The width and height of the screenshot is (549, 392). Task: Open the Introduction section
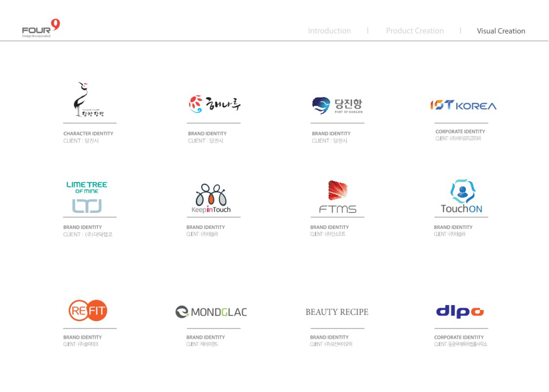click(x=329, y=31)
